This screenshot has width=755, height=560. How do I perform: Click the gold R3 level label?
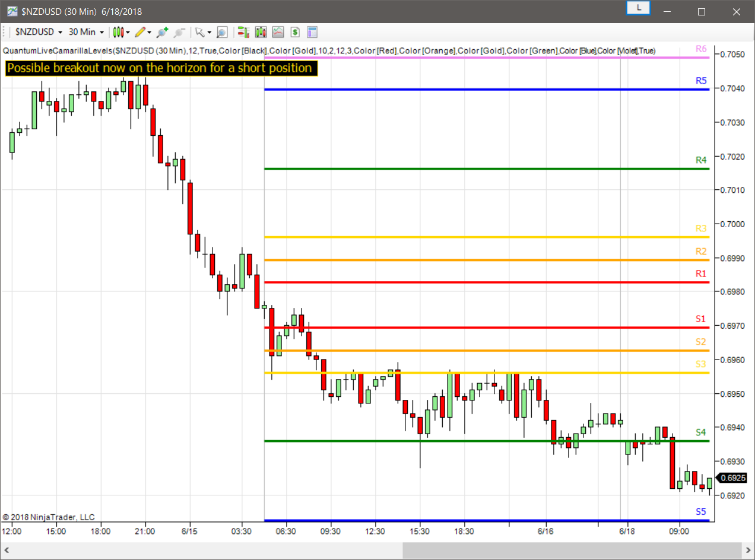pyautogui.click(x=701, y=228)
